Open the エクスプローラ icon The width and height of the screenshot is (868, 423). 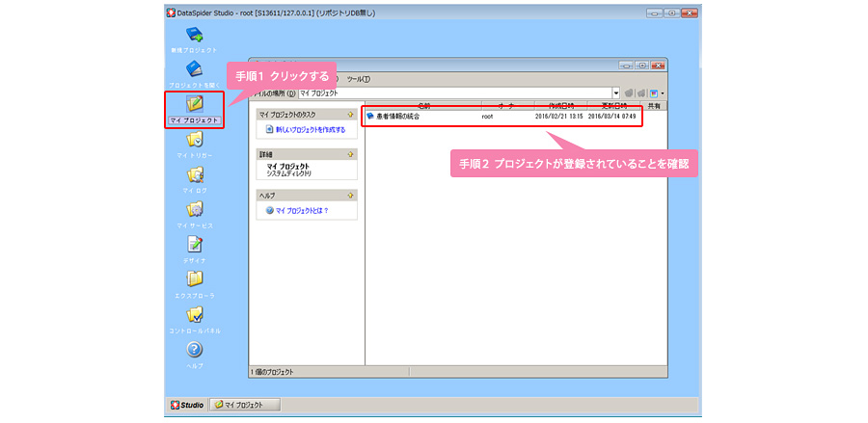pyautogui.click(x=194, y=280)
